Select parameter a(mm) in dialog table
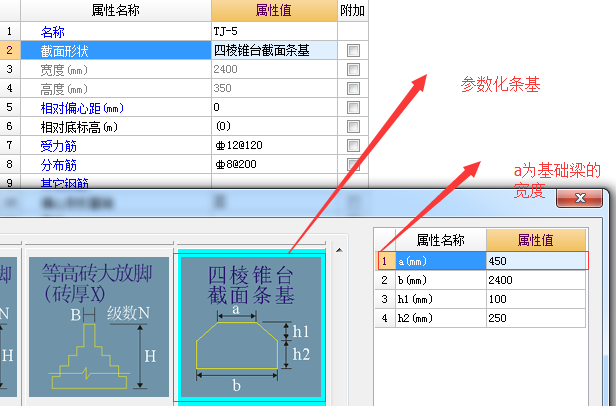 (x=440, y=261)
